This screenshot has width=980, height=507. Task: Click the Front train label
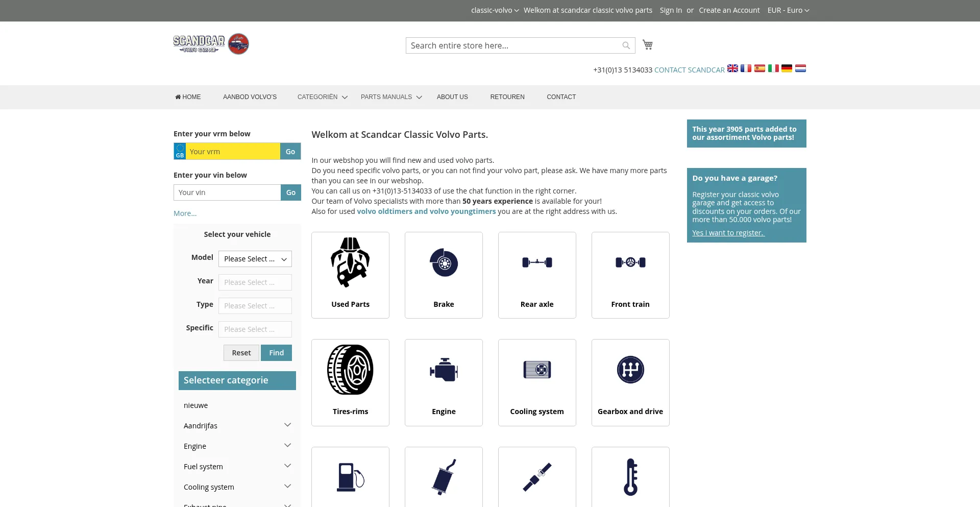[x=630, y=304]
